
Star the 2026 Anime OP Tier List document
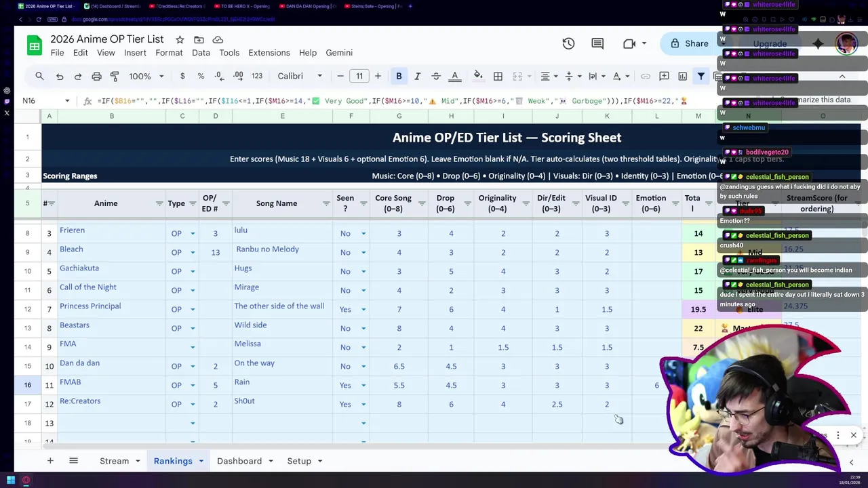coord(180,40)
